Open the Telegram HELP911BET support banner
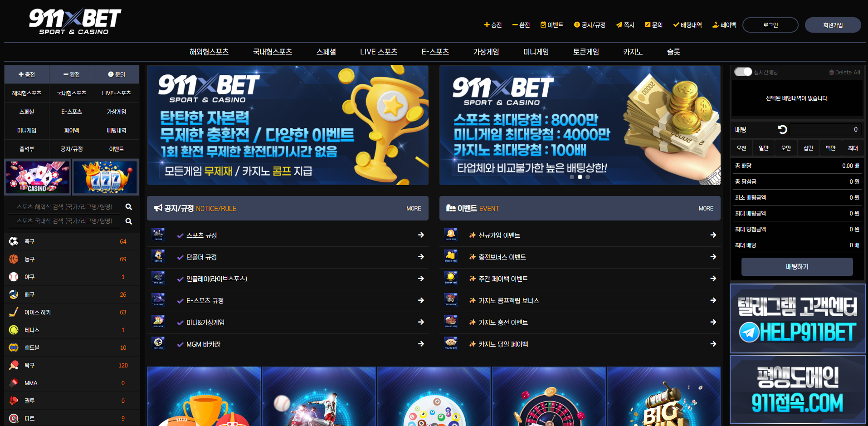The image size is (868, 426). point(797,318)
